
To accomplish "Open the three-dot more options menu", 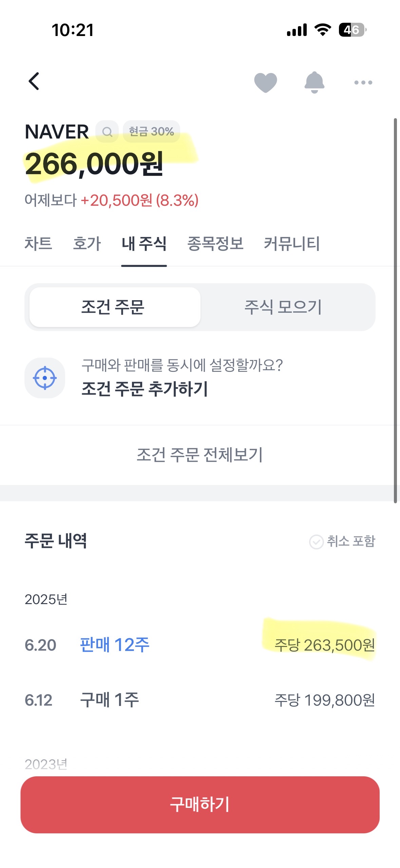I will pyautogui.click(x=363, y=83).
